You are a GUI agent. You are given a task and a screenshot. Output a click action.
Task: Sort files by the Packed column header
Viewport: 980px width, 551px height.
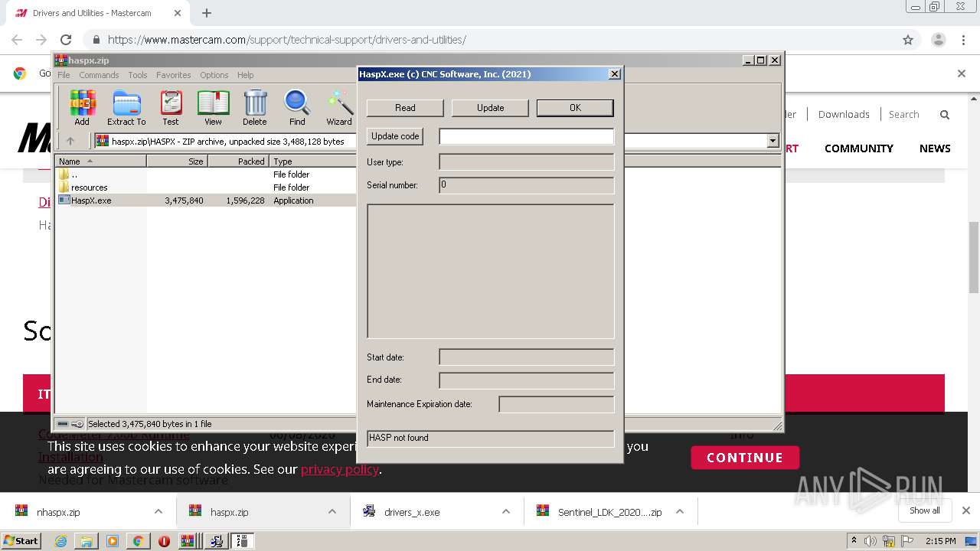tap(239, 161)
